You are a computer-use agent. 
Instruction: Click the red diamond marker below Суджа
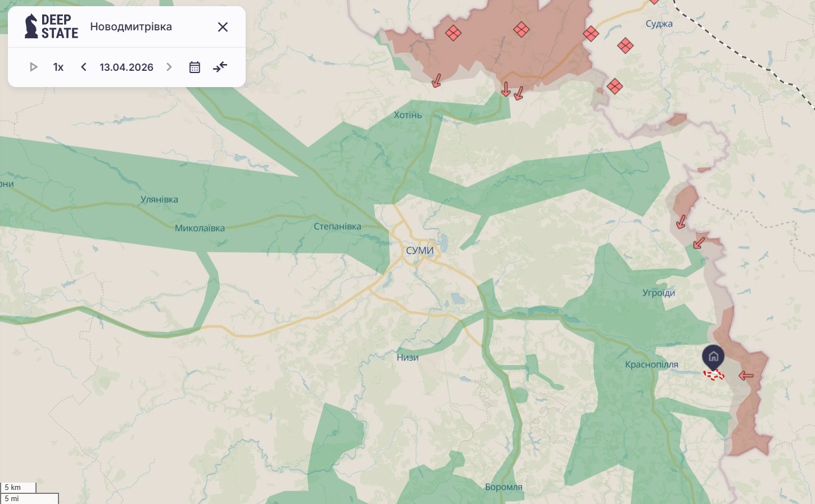click(625, 46)
